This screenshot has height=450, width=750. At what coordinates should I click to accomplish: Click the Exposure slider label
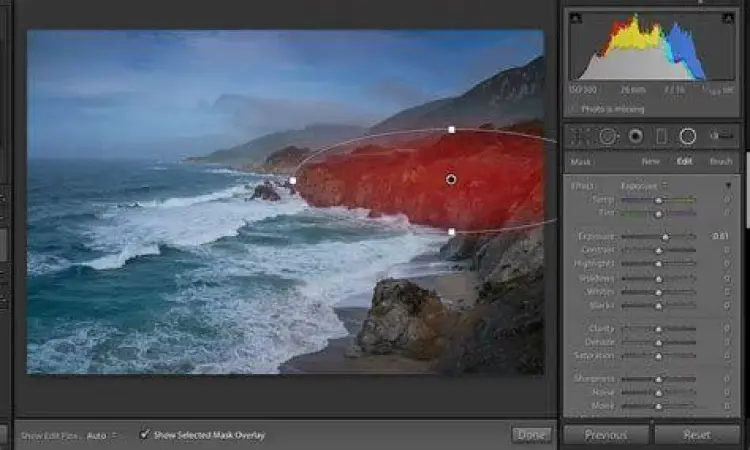click(596, 237)
